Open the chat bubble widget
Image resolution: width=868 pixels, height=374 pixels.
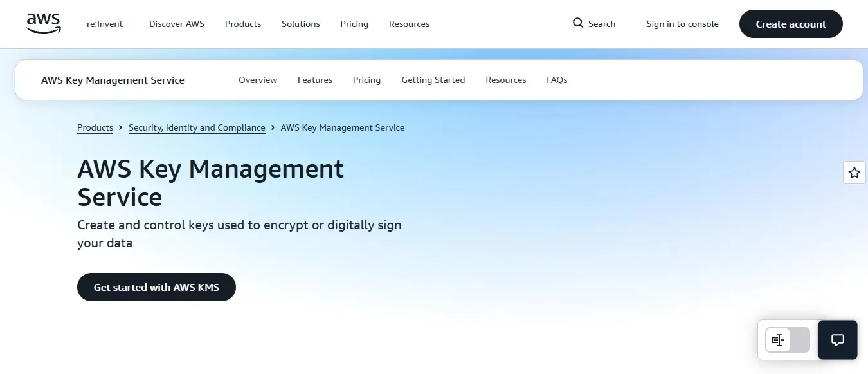pos(837,340)
